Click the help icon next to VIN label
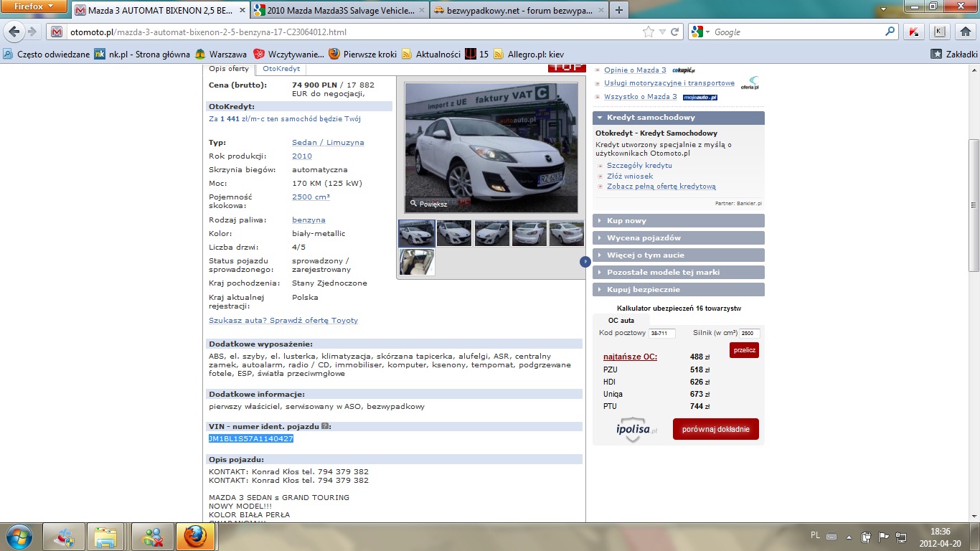 click(x=325, y=426)
